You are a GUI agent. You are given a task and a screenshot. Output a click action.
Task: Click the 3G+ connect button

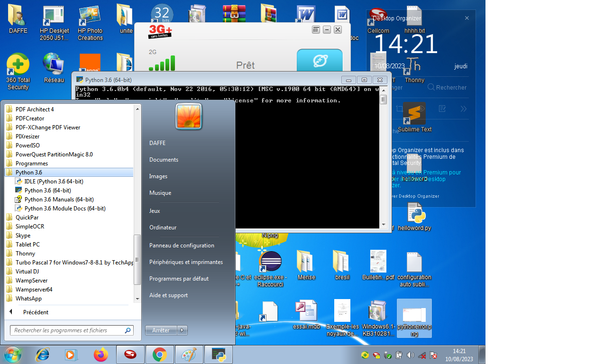point(319,61)
